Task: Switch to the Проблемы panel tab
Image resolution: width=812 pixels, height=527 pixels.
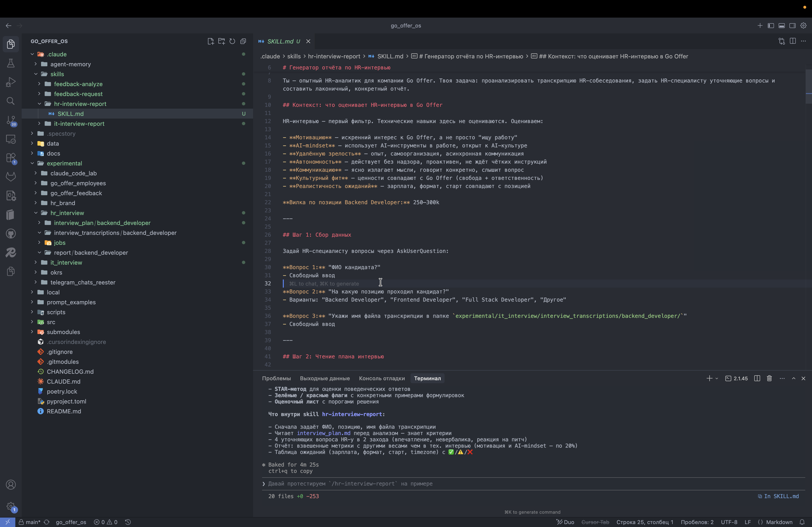Action: [276, 378]
